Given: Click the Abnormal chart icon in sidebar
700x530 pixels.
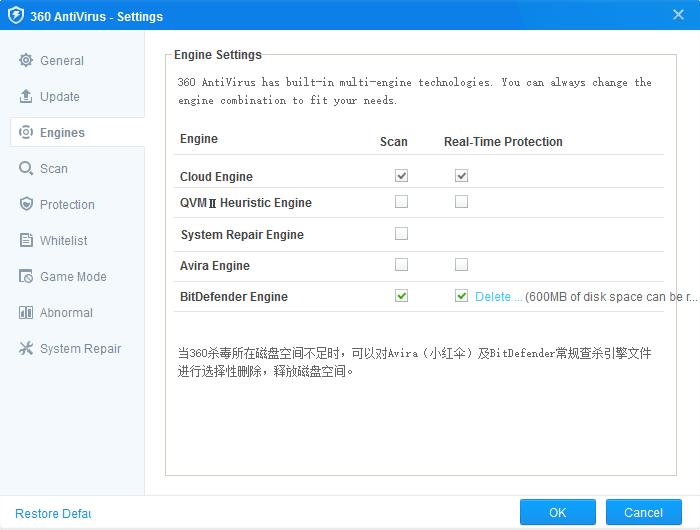Looking at the screenshot, I should point(26,313).
